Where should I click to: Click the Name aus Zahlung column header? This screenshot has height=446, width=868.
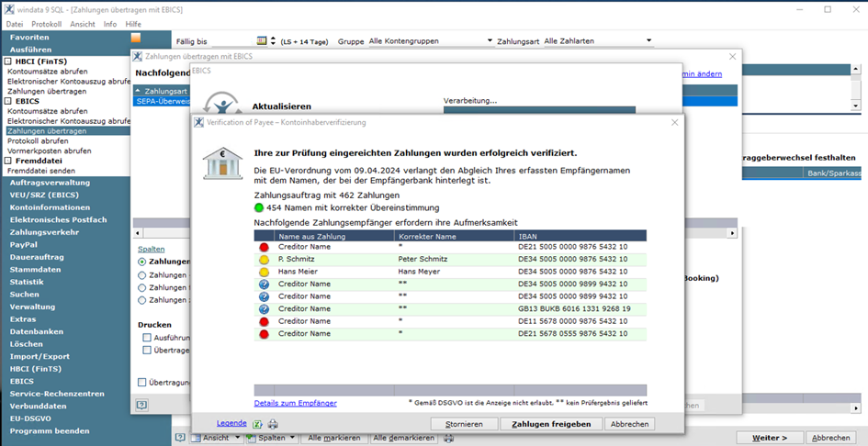coord(311,236)
